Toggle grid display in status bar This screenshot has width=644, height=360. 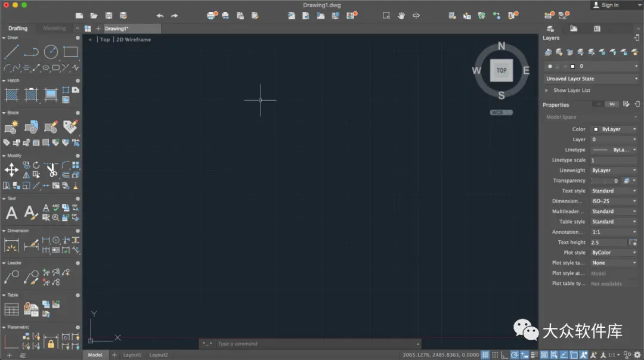[485, 355]
